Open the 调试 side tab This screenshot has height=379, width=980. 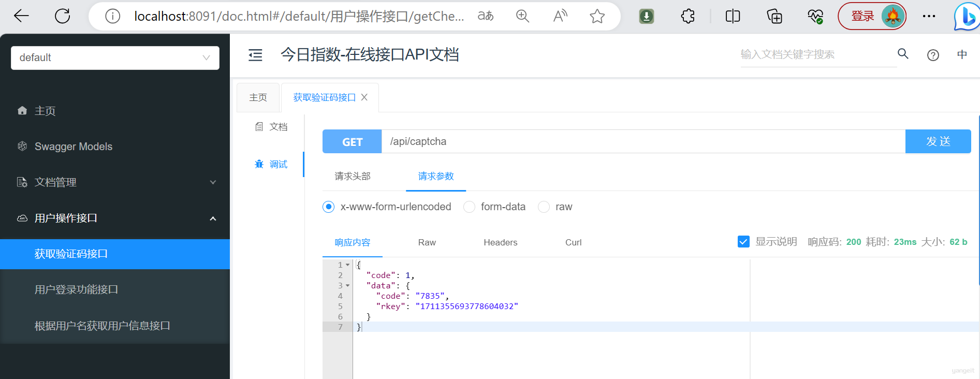271,164
